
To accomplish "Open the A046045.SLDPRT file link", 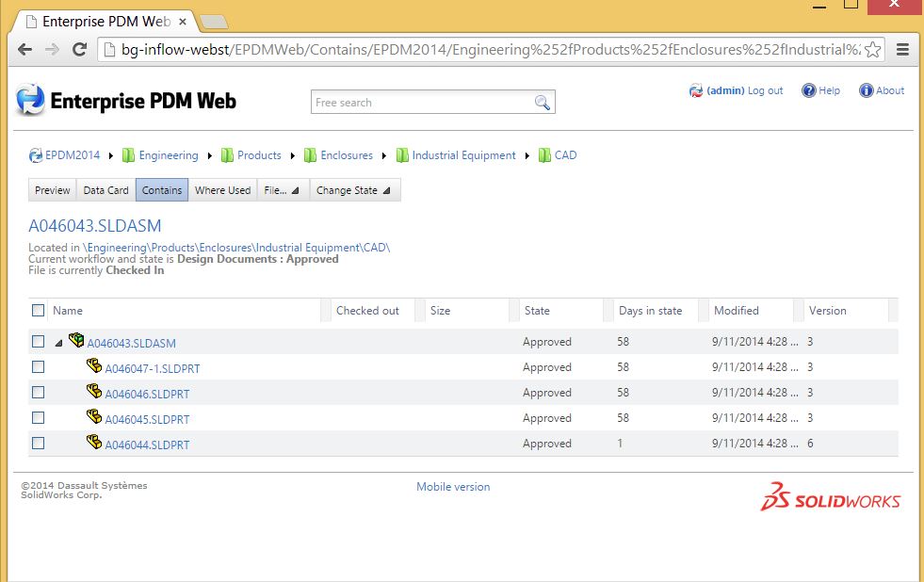I will point(147,419).
